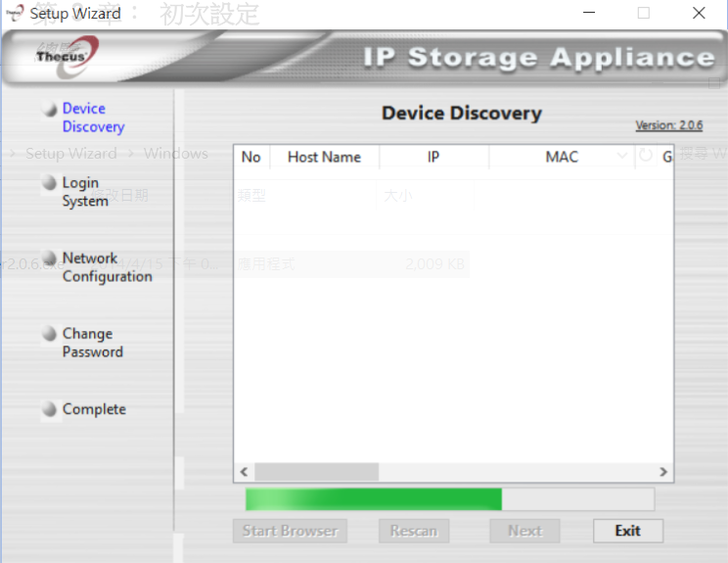
Task: Click the bullet icon beside Network Configuration
Action: pos(49,258)
